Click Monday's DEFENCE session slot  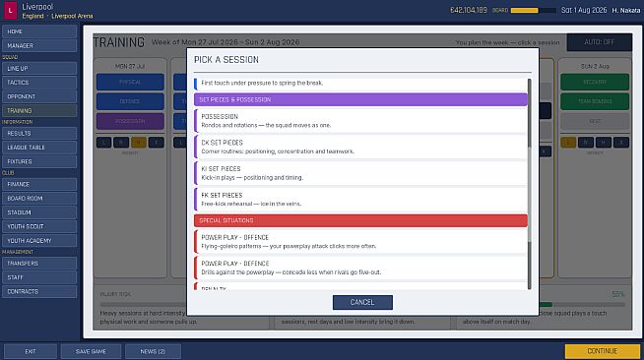point(130,101)
